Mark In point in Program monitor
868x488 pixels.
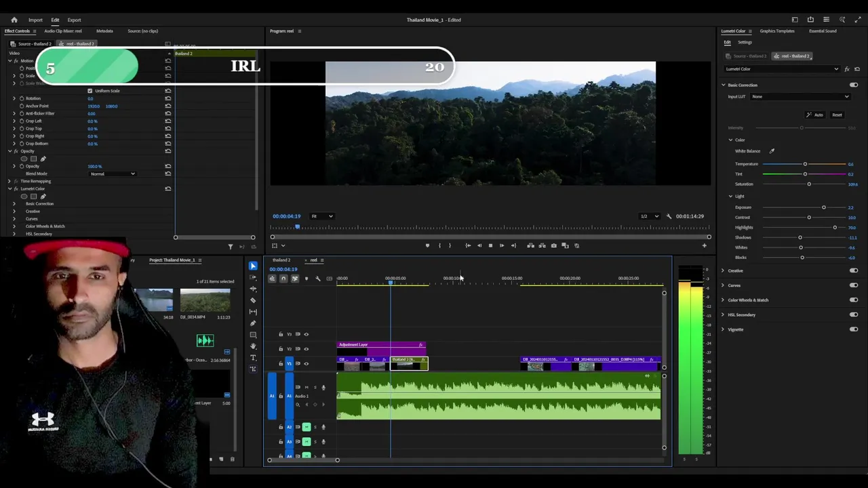pos(439,245)
